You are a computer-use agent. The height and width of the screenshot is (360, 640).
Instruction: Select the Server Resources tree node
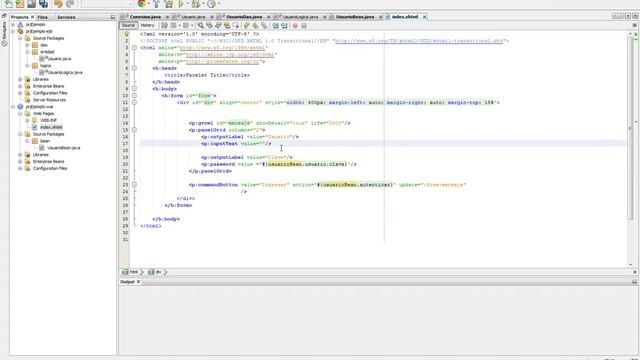[x=49, y=100]
